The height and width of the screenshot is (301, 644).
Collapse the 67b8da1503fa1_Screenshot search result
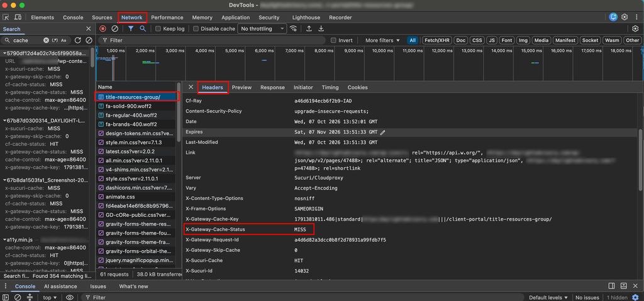(4, 180)
